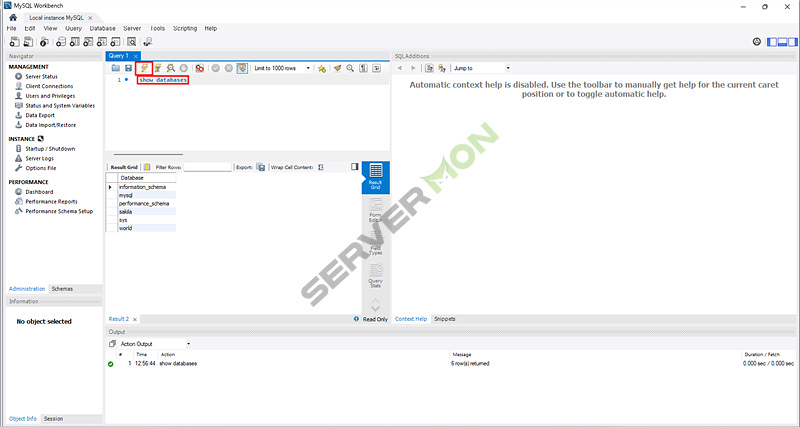The image size is (800, 427).
Task: Open the Server menu
Action: (132, 29)
